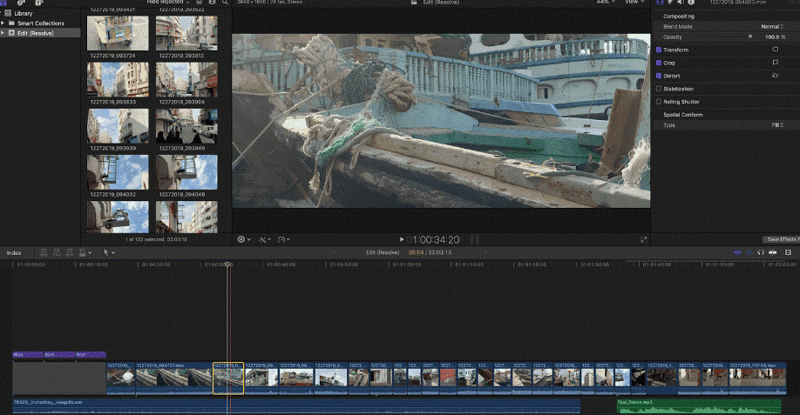Click the Distort controls icon in inspector
Viewport: 800px width, 415px height.
point(775,75)
